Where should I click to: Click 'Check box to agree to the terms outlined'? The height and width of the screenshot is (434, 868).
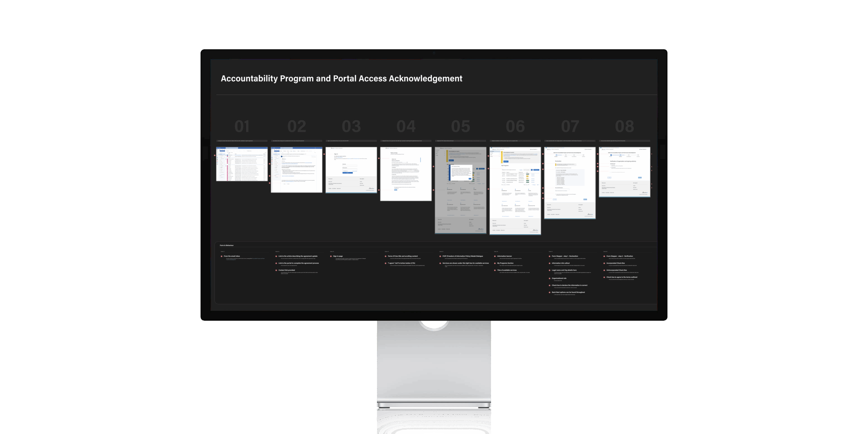click(x=622, y=277)
